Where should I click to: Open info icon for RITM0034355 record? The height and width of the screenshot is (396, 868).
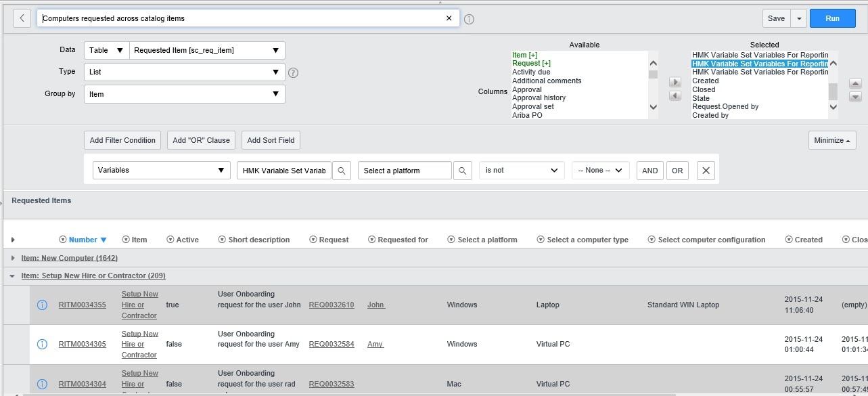(x=42, y=305)
